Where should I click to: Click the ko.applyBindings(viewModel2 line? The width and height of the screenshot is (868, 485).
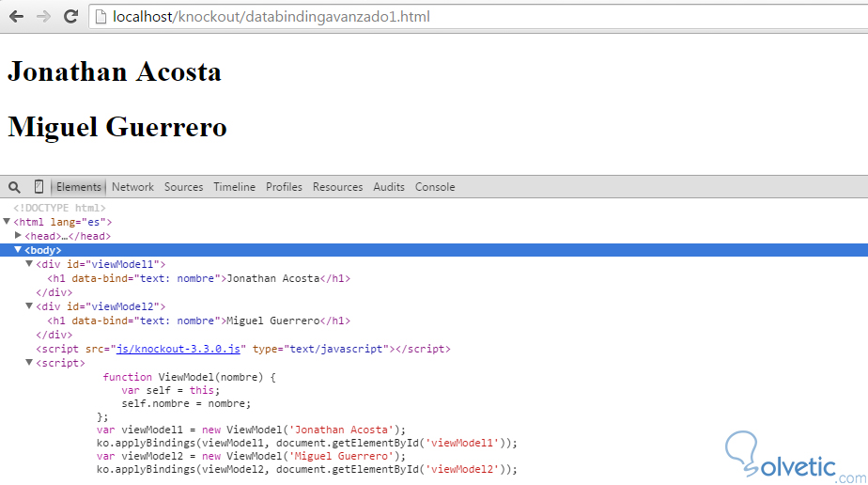point(307,470)
